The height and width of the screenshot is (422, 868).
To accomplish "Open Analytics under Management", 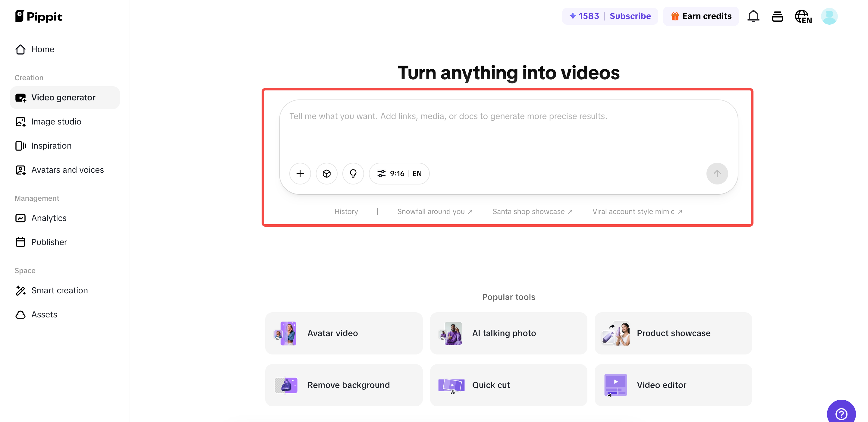I will [x=49, y=218].
